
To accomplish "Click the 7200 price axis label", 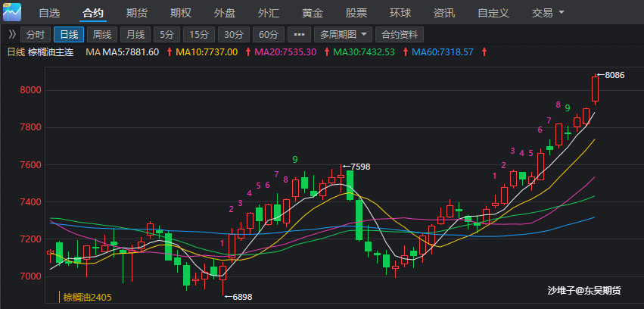I will point(30,239).
